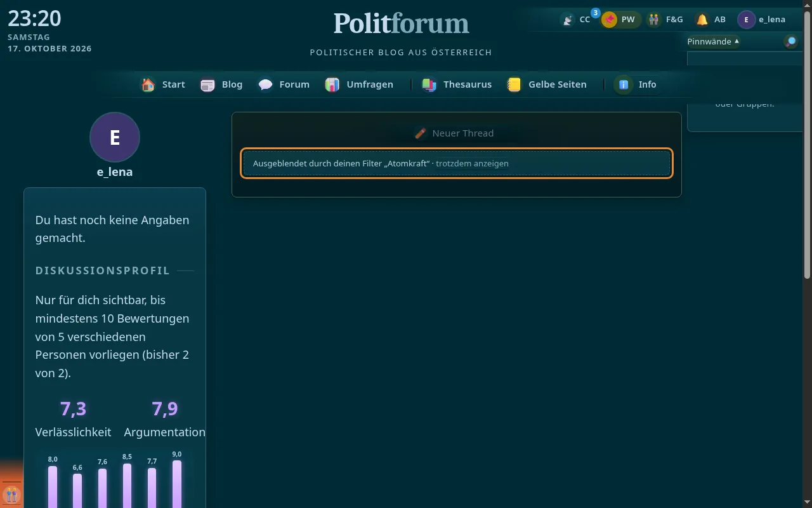Open the e_lena account menu label
This screenshot has width=812, height=508.
click(x=772, y=20)
